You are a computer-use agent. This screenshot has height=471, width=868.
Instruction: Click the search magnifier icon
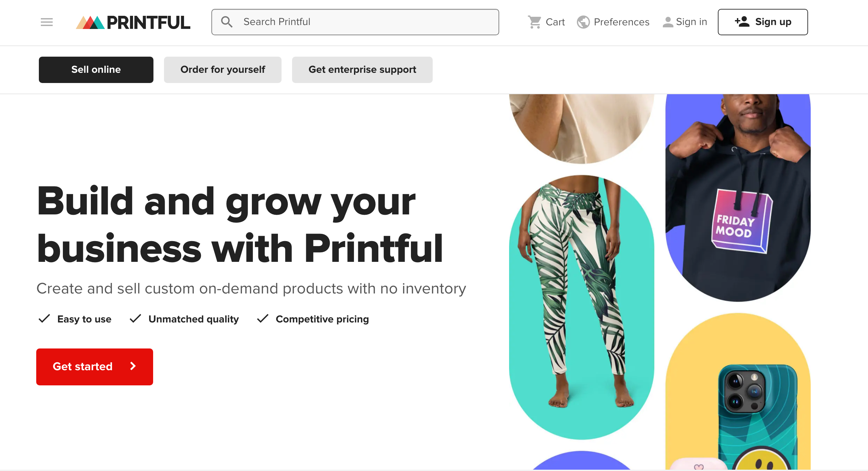227,22
